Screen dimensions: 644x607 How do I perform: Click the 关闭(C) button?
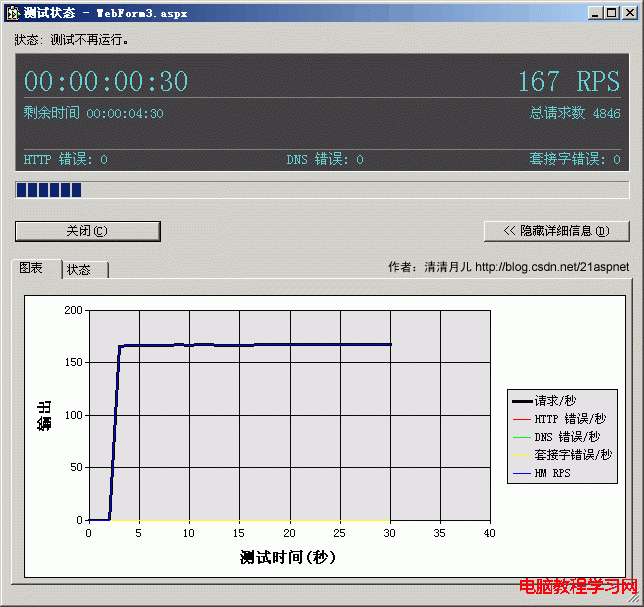(x=87, y=231)
